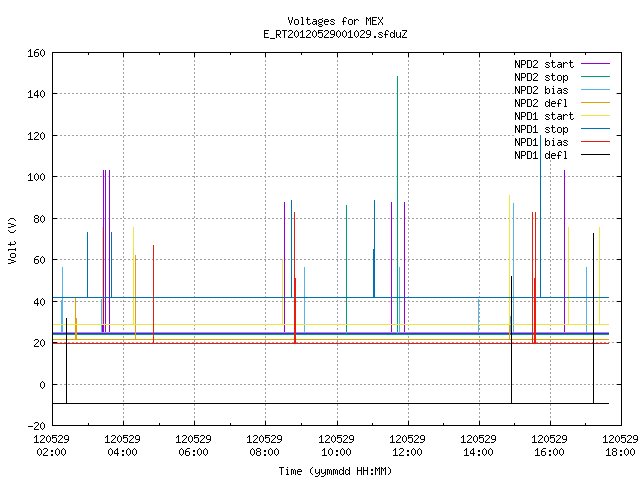640x480 pixels.
Task: Click the y-axis tick label 140
Action: coord(36,94)
